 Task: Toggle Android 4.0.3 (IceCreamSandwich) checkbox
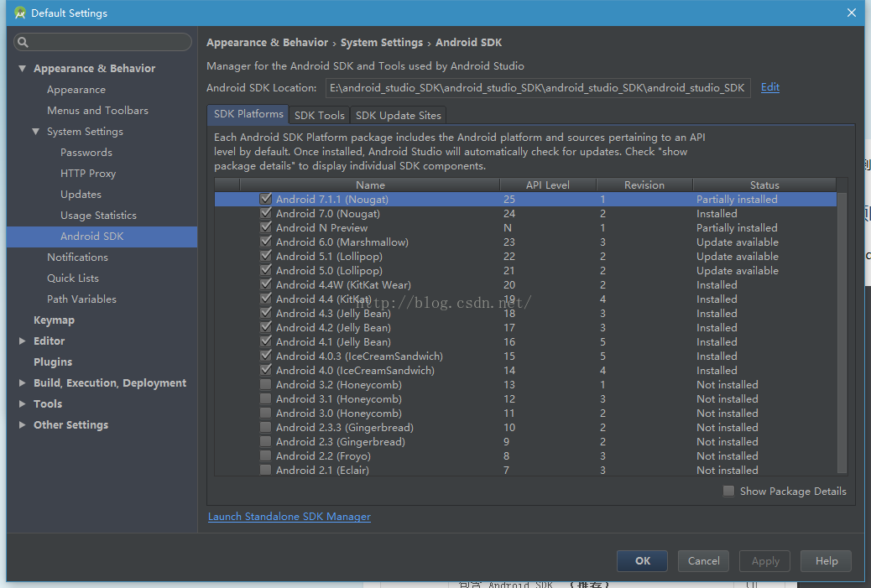pyautogui.click(x=265, y=356)
